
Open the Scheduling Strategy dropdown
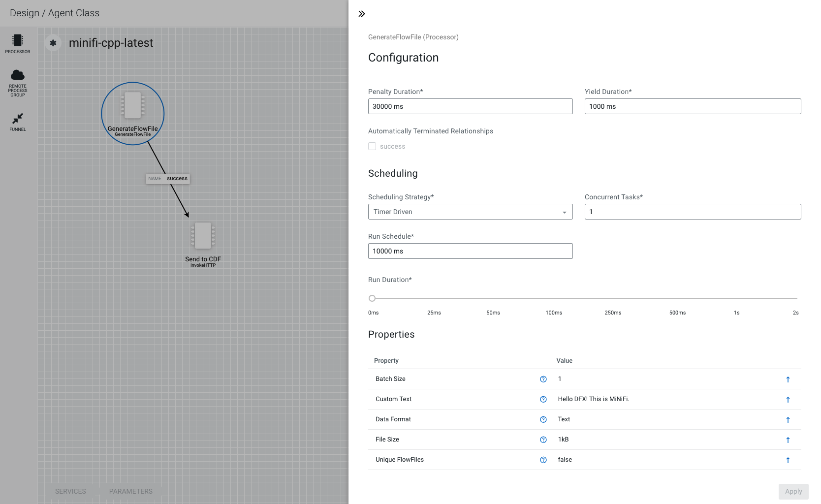(470, 212)
